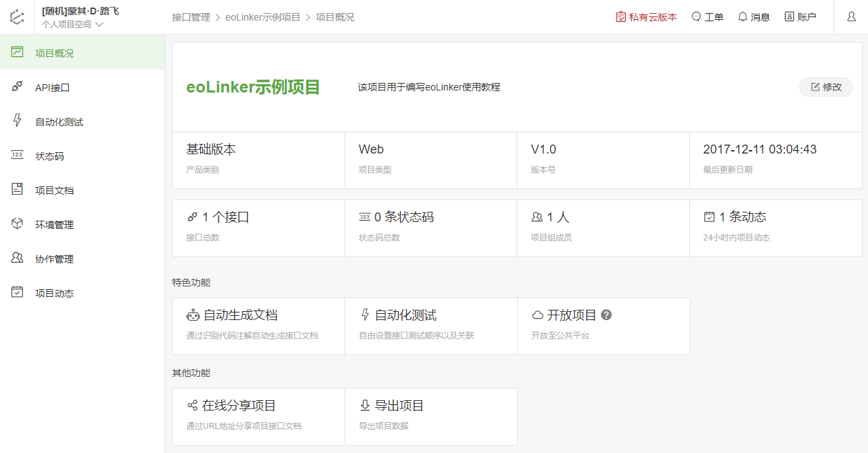Open the 开放项目 feature card
868x453 pixels.
coord(604,326)
